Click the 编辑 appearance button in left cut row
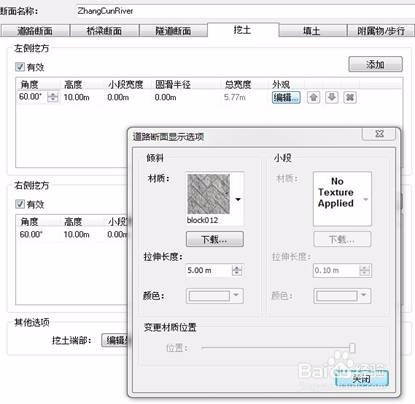415x404 pixels. [x=286, y=97]
